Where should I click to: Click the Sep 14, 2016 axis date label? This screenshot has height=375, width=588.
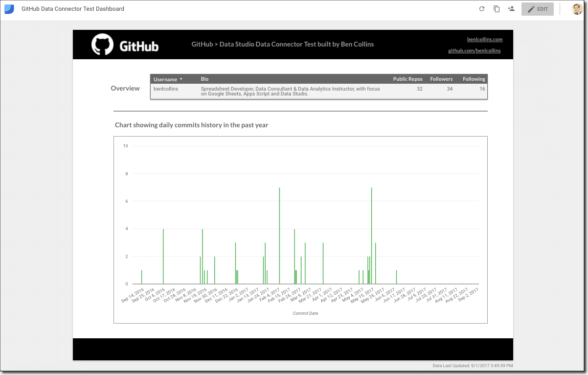click(132, 295)
